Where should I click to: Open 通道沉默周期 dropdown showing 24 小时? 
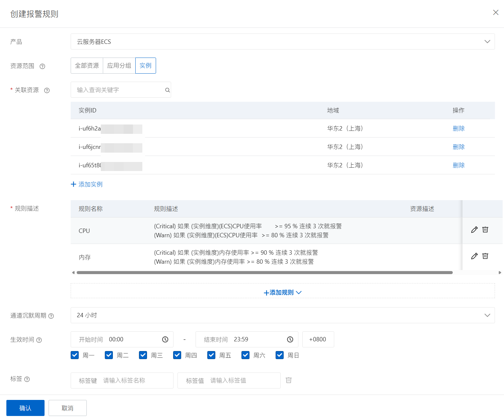coord(283,315)
